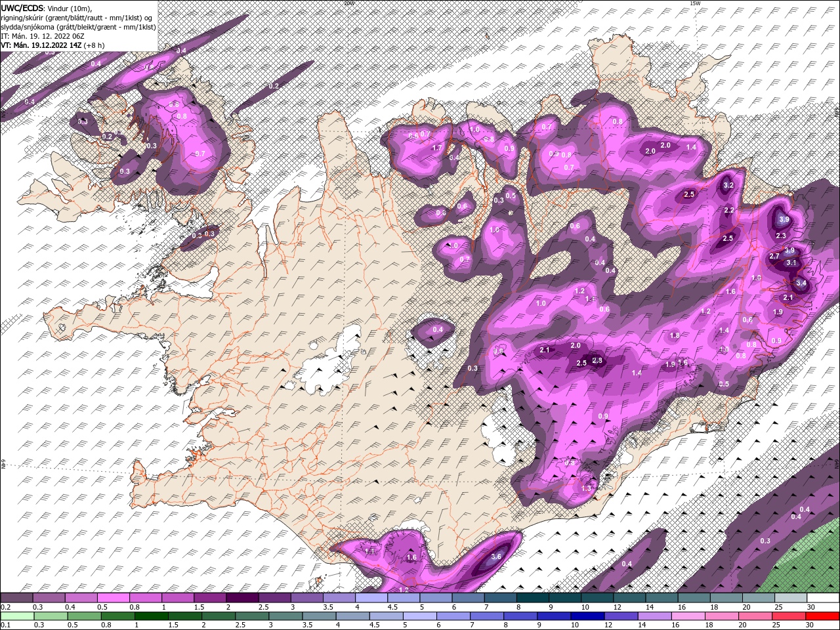This screenshot has height=630, width=840.
Task: Click the UWC/ECDS title in the header
Action: coord(22,7)
